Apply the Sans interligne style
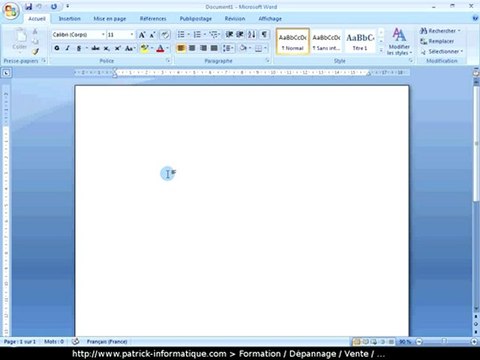Viewport: 480px width, 360px height. [x=326, y=42]
